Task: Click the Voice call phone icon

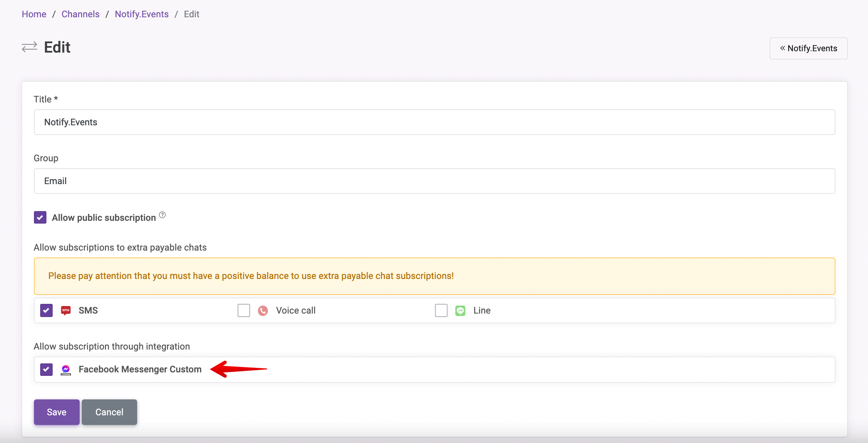Action: [263, 310]
